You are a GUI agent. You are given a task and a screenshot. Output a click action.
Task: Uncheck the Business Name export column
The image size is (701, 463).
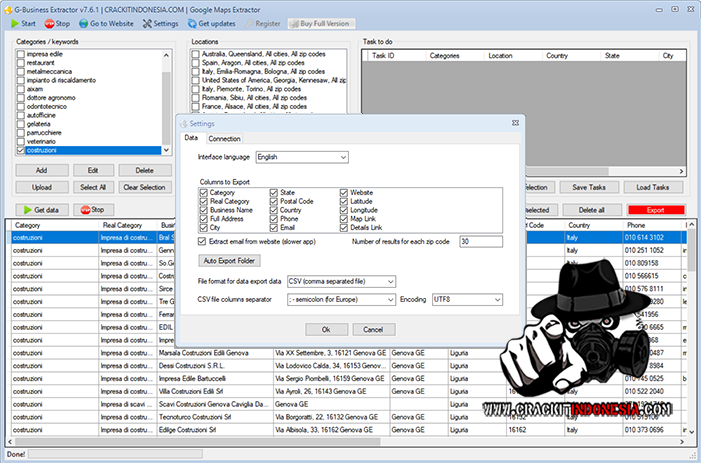click(x=205, y=211)
